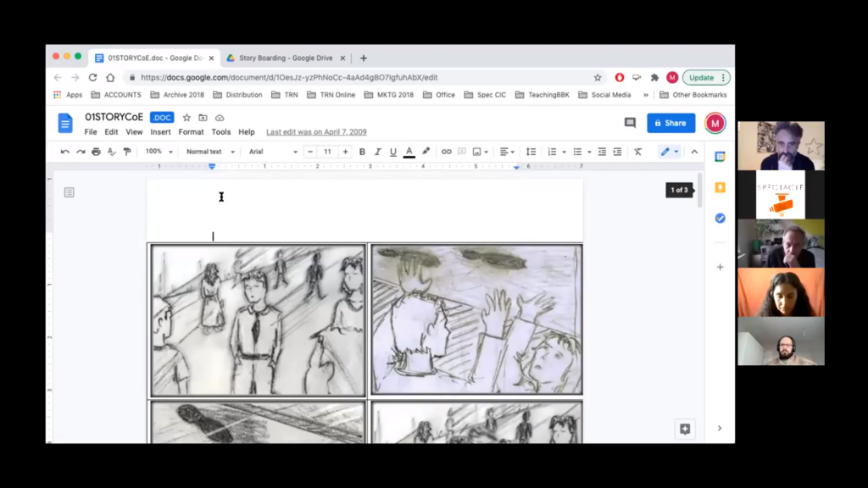The height and width of the screenshot is (488, 868).
Task: Toggle italic formatting
Action: (x=377, y=152)
